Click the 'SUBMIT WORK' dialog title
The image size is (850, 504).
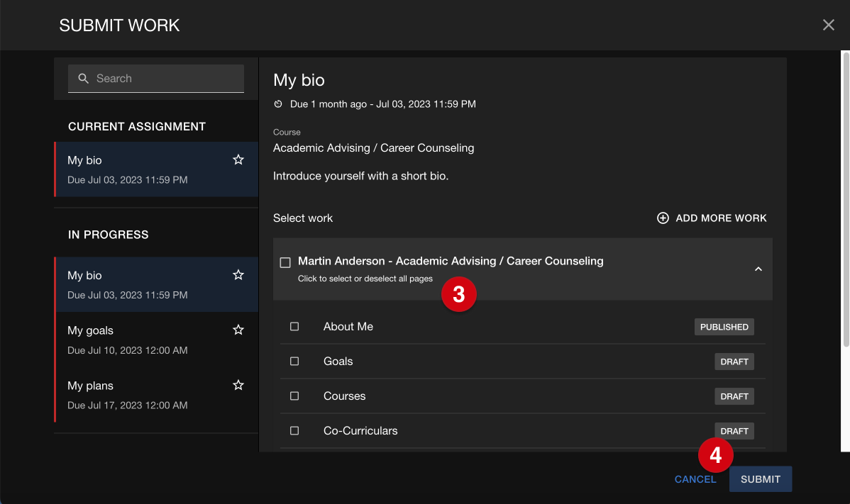point(119,26)
